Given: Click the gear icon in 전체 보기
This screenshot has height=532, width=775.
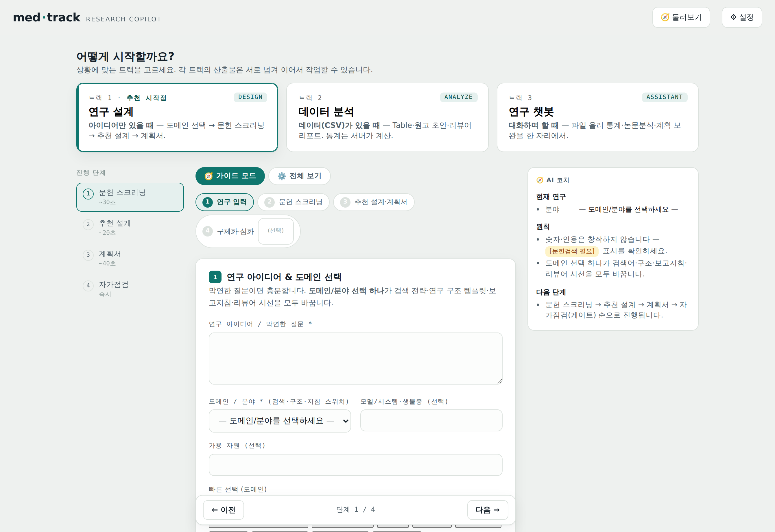Looking at the screenshot, I should [282, 176].
